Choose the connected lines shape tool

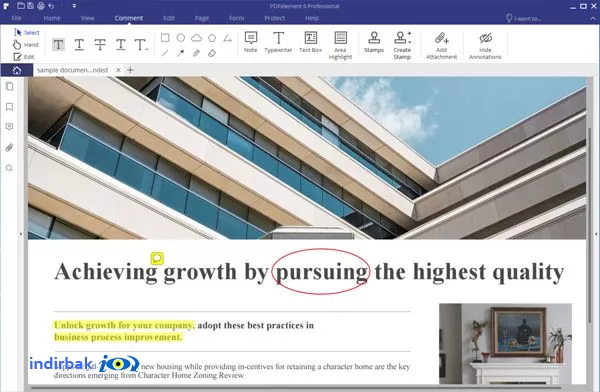227,38
